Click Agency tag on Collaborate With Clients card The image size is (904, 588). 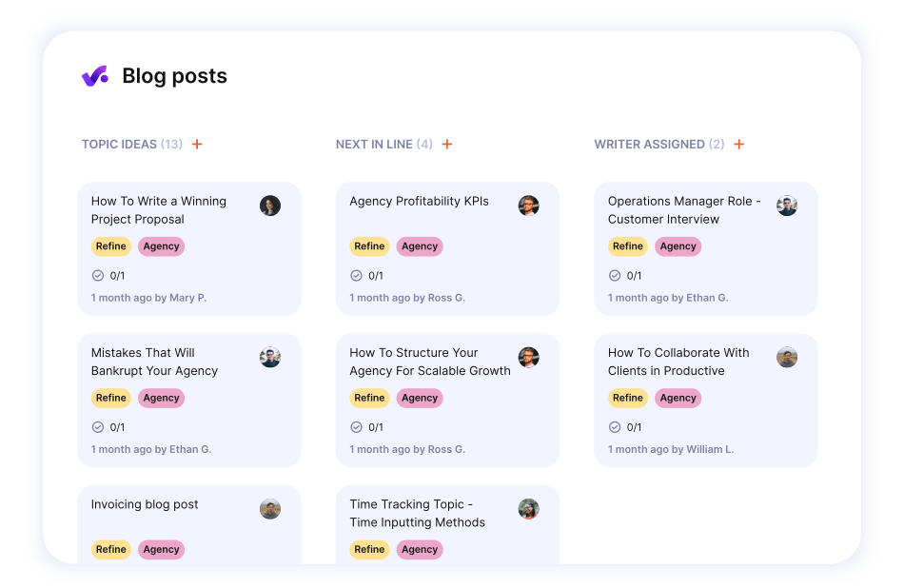click(x=678, y=398)
